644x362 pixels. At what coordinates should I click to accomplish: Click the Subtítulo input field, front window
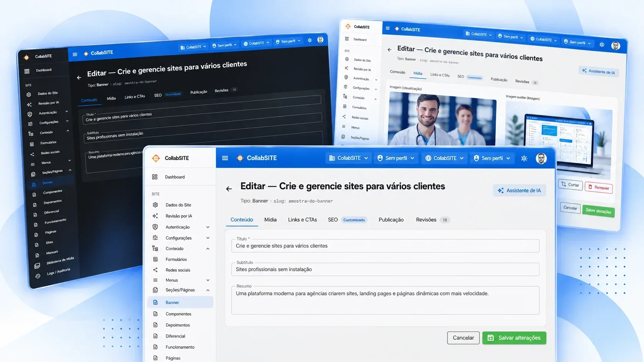[x=385, y=269]
